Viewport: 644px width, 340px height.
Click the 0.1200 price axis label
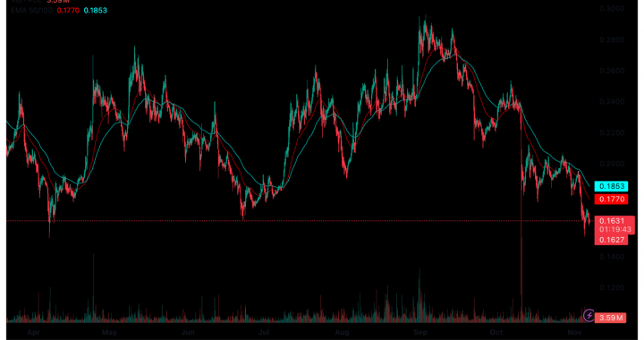pyautogui.click(x=612, y=288)
